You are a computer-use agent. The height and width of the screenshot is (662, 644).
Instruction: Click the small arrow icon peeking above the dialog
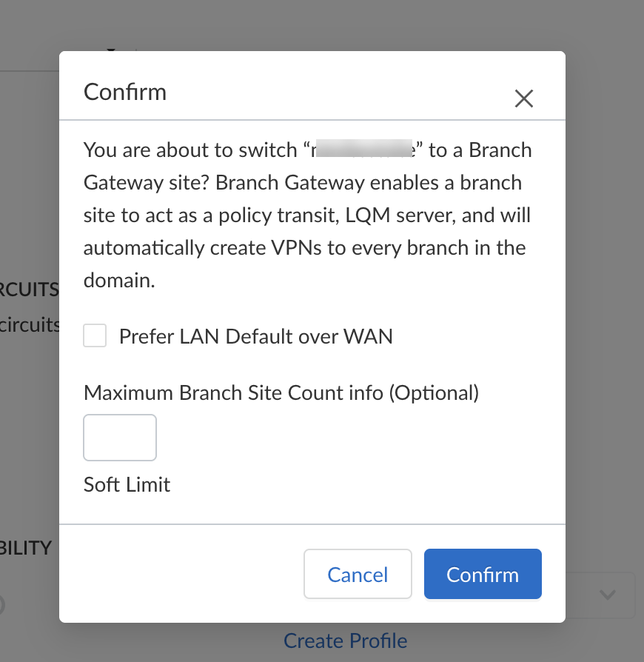click(x=112, y=50)
